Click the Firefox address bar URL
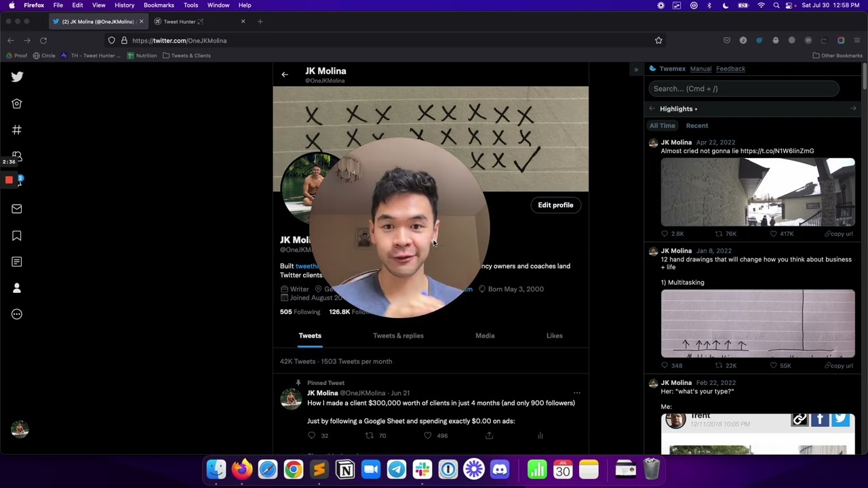The width and height of the screenshot is (868, 488). (x=180, y=41)
